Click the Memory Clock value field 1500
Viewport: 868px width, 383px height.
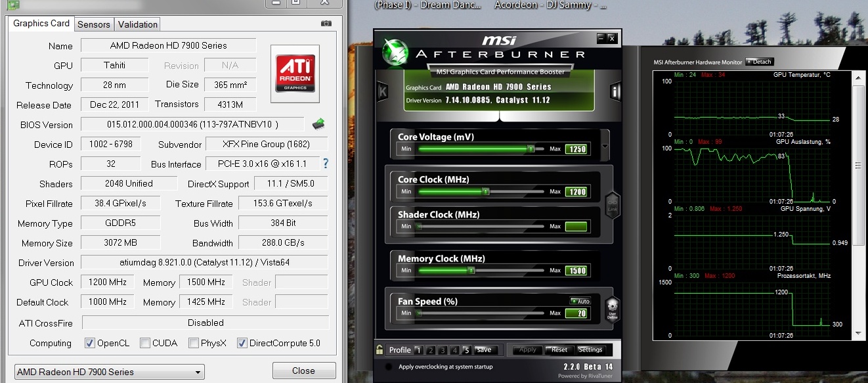[x=576, y=271]
